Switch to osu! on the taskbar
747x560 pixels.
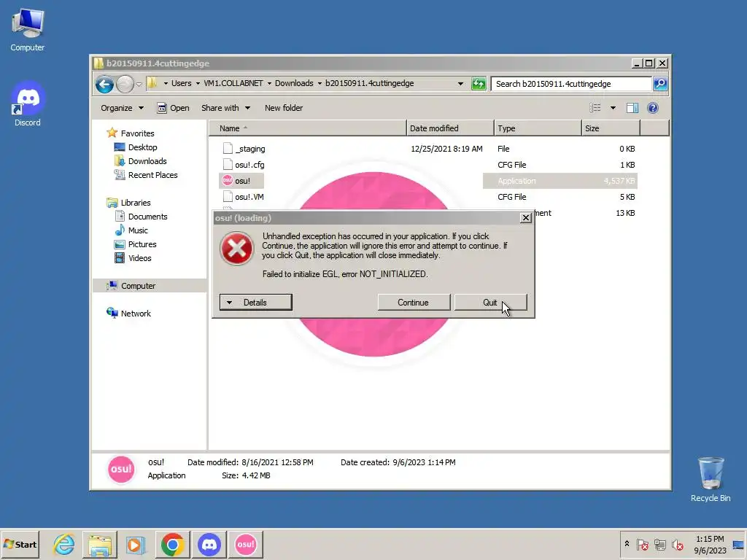(246, 544)
